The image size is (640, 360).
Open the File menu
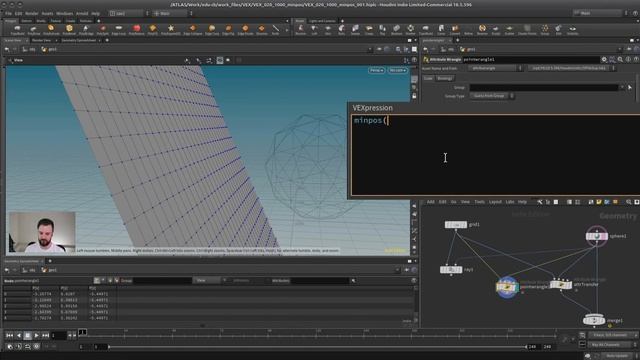8,13
